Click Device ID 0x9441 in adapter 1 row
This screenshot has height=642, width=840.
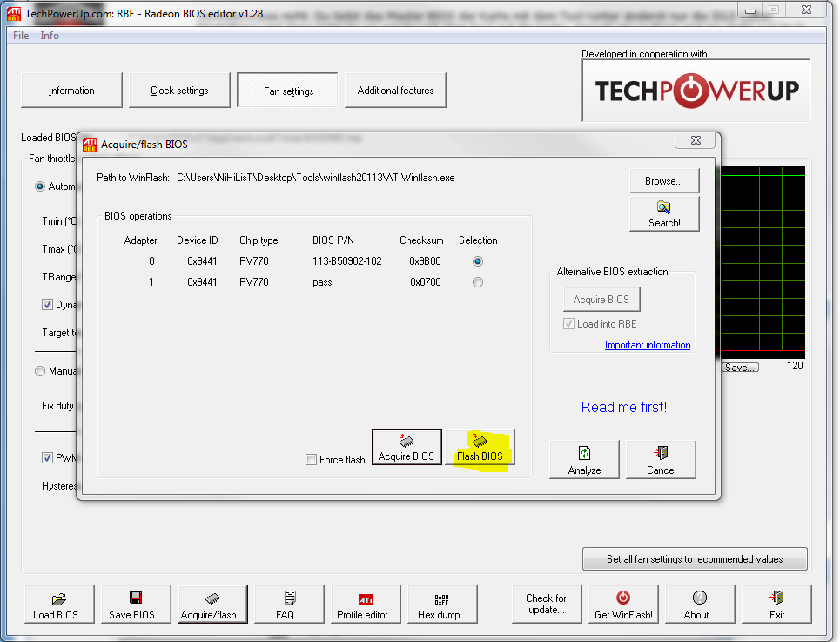click(x=202, y=282)
